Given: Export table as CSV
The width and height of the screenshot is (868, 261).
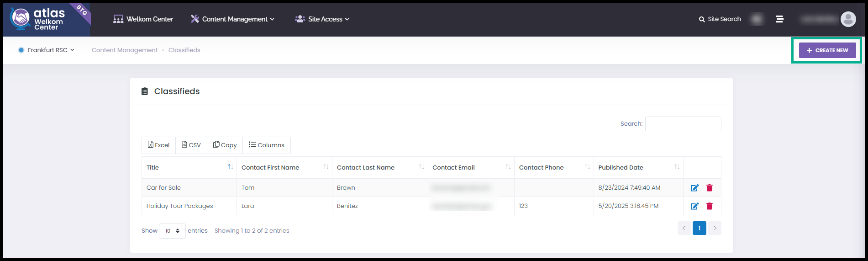Looking at the screenshot, I should 191,145.
